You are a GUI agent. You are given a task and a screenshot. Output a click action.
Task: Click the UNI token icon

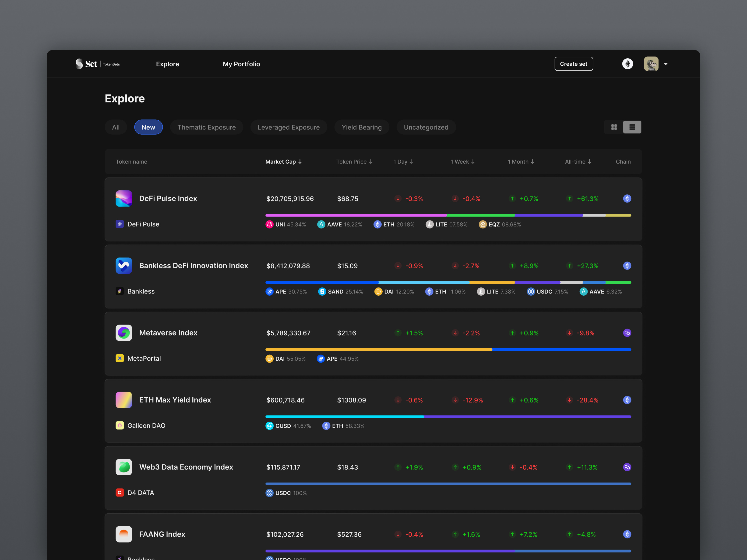tap(269, 224)
